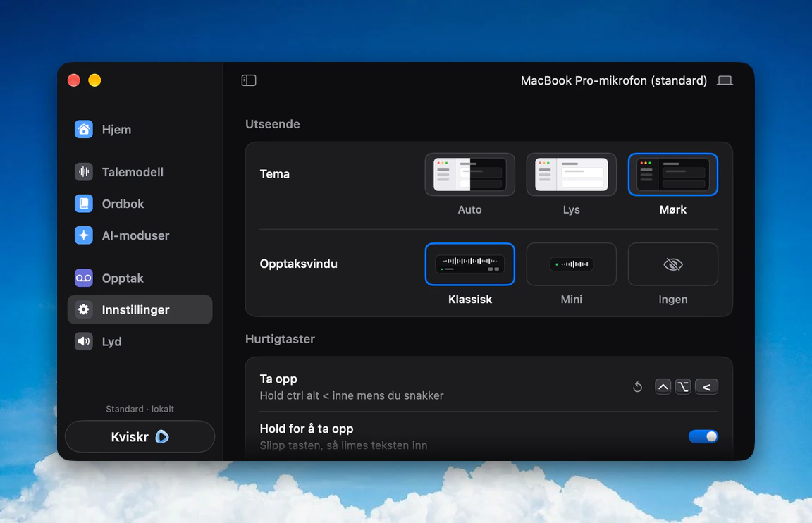Image resolution: width=812 pixels, height=523 pixels.
Task: Click the Ingen label text
Action: click(672, 300)
